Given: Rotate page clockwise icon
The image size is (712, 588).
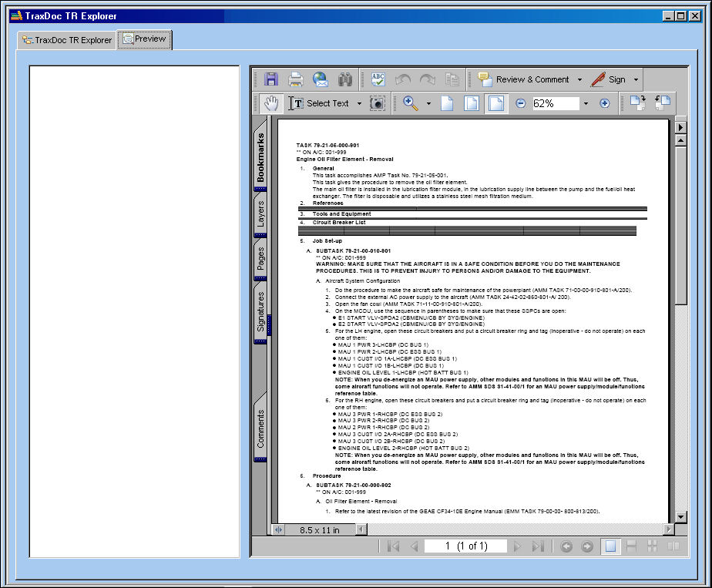Looking at the screenshot, I should [x=638, y=103].
